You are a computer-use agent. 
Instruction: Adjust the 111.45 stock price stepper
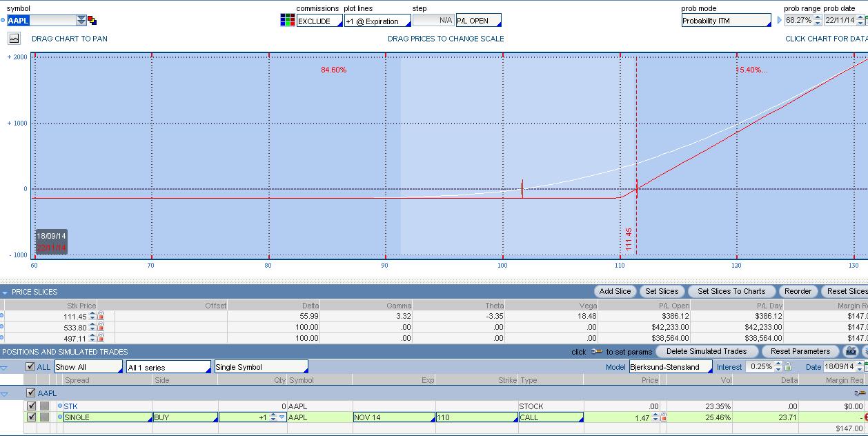coord(92,316)
